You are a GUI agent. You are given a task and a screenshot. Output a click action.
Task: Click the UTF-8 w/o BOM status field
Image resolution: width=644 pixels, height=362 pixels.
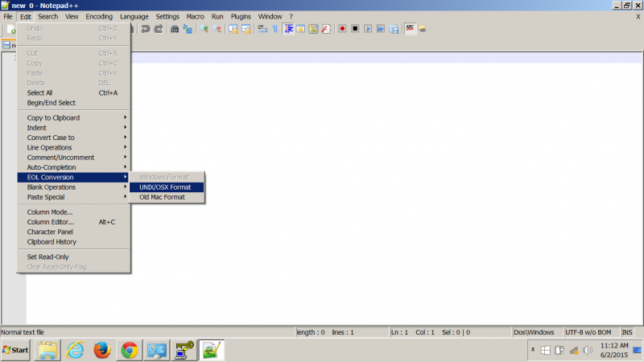(x=591, y=332)
